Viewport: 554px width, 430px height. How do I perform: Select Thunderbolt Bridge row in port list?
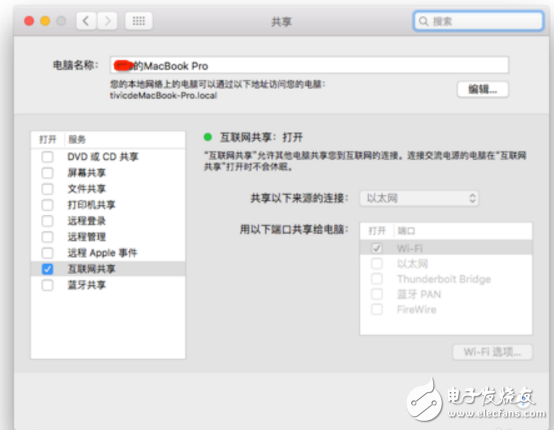(446, 279)
